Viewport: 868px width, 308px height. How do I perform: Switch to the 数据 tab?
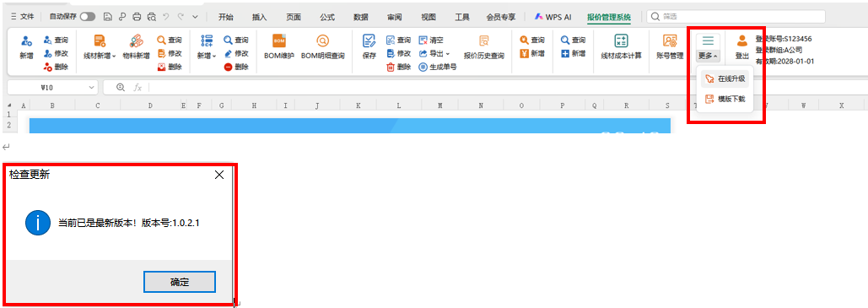point(361,17)
